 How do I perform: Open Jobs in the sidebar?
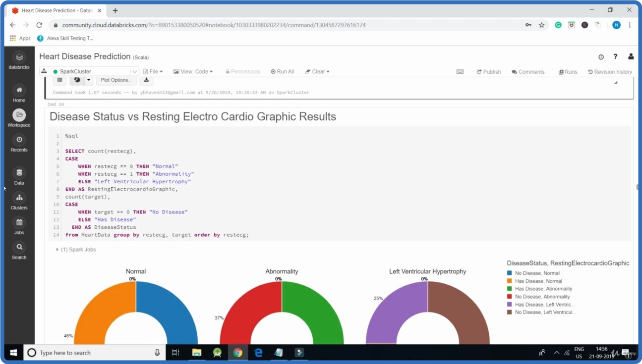click(19, 225)
